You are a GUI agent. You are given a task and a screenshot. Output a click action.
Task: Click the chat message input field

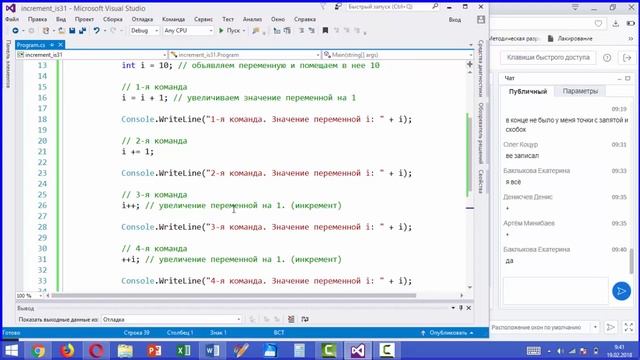point(556,291)
